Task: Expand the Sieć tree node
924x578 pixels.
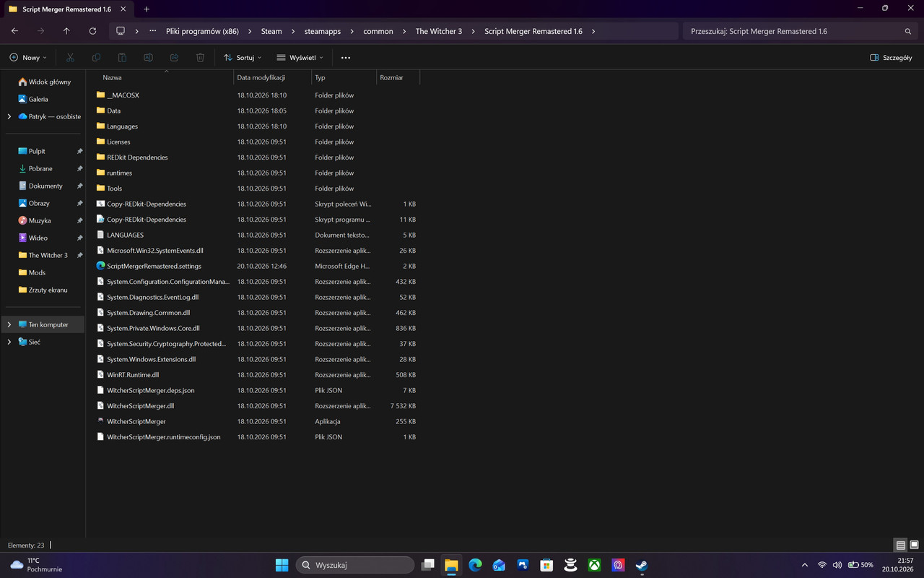Action: (x=9, y=342)
